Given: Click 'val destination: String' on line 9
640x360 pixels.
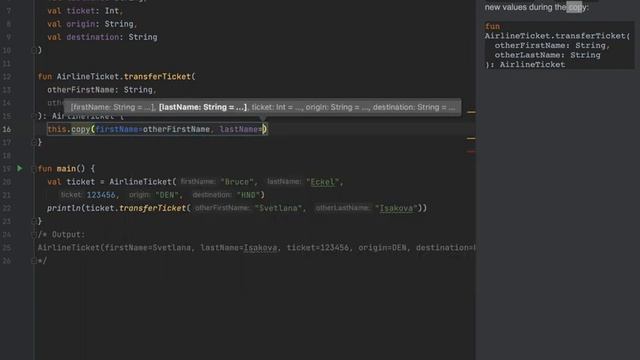Looking at the screenshot, I should point(102,37).
